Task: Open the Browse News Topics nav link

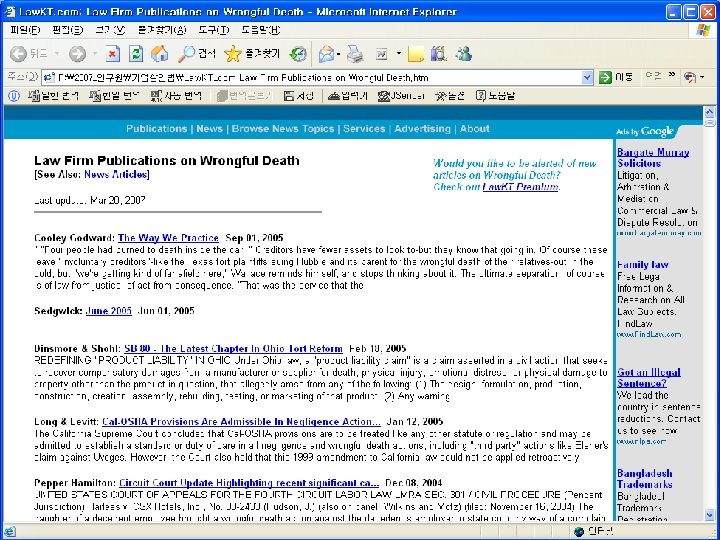Action: (x=283, y=129)
